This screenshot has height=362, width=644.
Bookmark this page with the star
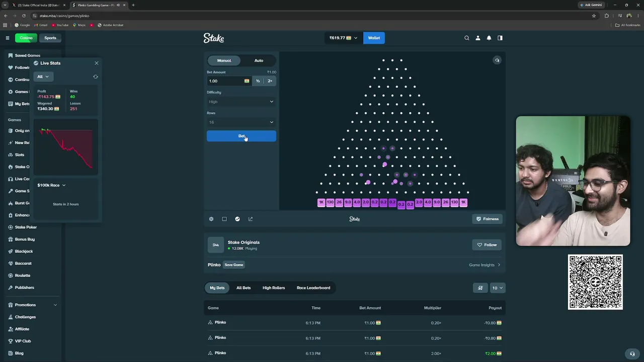pyautogui.click(x=594, y=16)
